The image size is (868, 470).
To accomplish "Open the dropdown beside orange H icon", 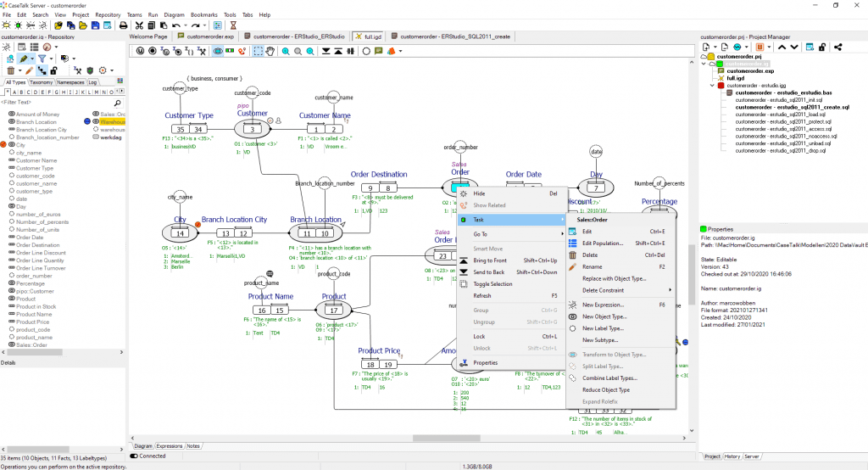I will 770,48.
